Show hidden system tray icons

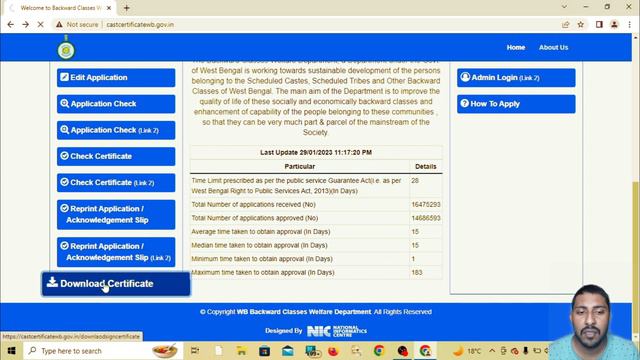[x=492, y=351]
